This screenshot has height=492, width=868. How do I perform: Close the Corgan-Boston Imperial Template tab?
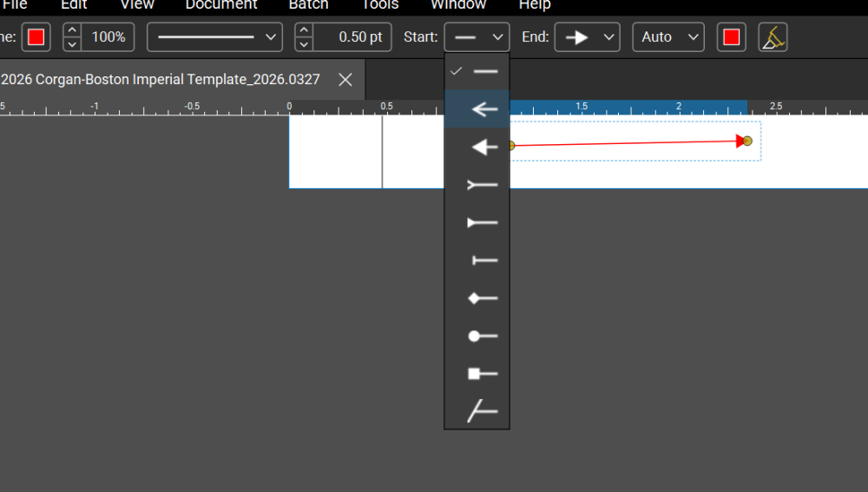tap(345, 80)
